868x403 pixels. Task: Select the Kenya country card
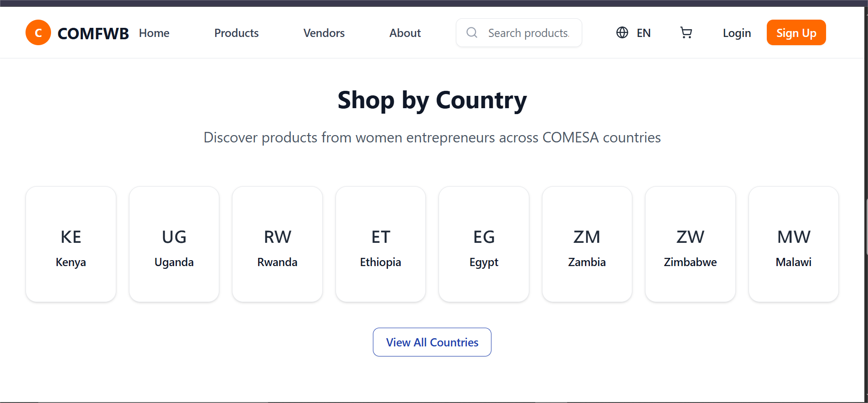[71, 244]
